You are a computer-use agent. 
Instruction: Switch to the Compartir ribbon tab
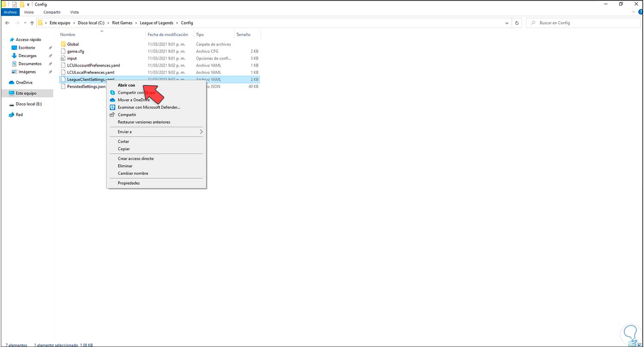pyautogui.click(x=52, y=12)
